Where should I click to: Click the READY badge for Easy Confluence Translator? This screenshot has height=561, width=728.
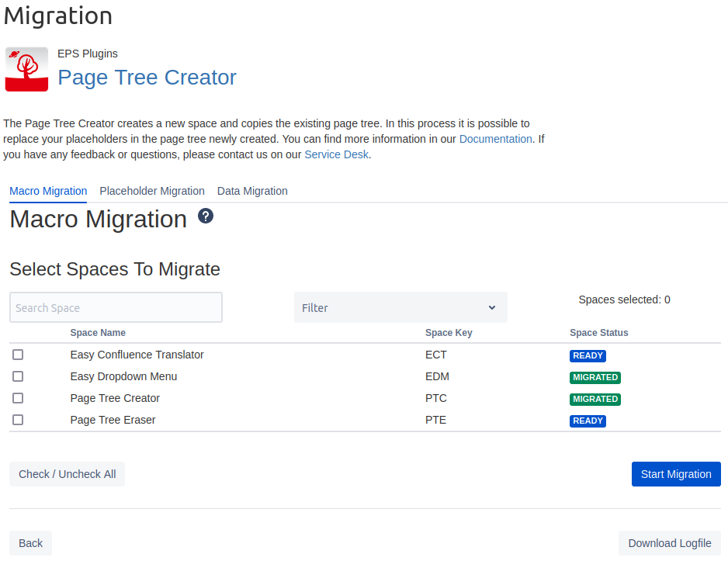588,356
